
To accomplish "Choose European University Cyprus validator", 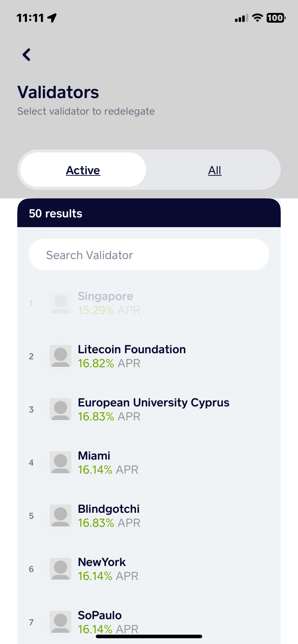I will pyautogui.click(x=149, y=409).
